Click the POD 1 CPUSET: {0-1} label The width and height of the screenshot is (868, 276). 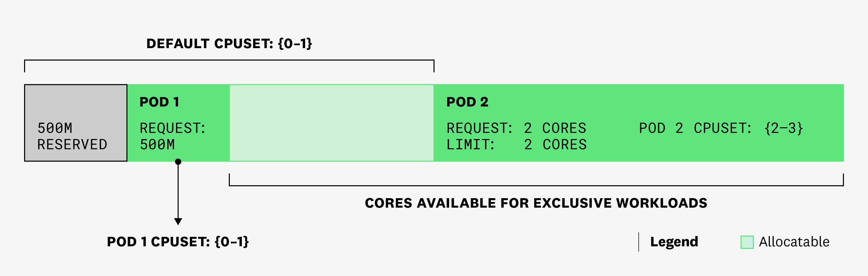pos(178,242)
